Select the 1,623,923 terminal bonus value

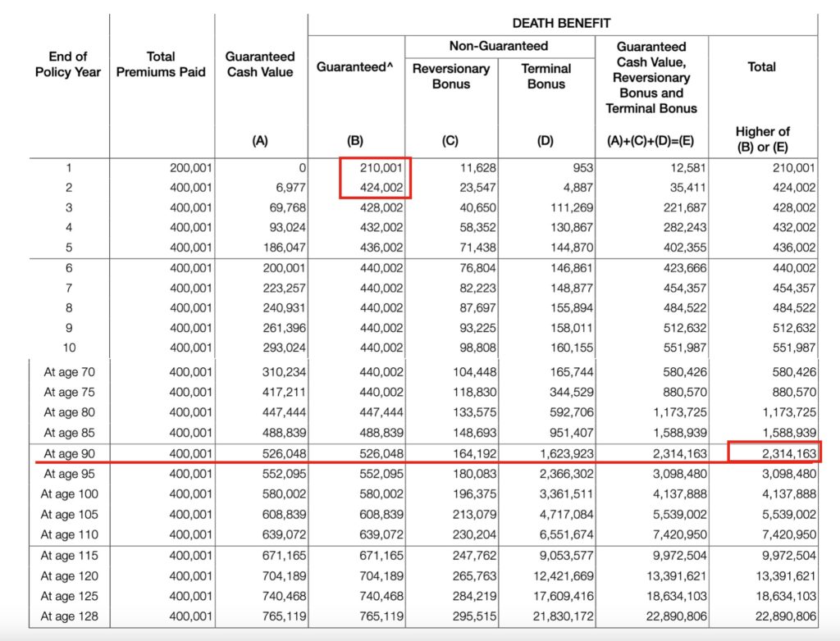click(x=563, y=453)
